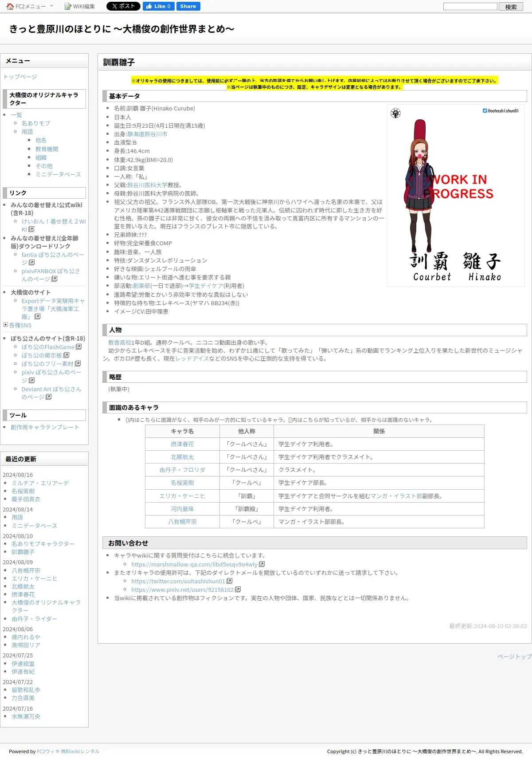Click external icon after pixiv.net users link
This screenshot has height=759, width=532.
click(238, 589)
